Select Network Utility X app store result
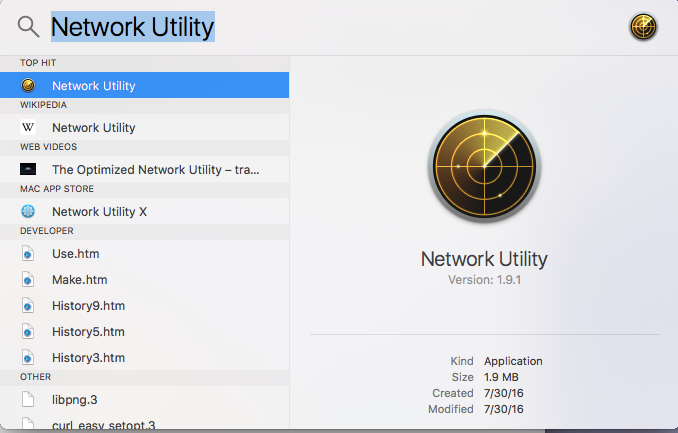Image resolution: width=678 pixels, height=433 pixels. (144, 211)
